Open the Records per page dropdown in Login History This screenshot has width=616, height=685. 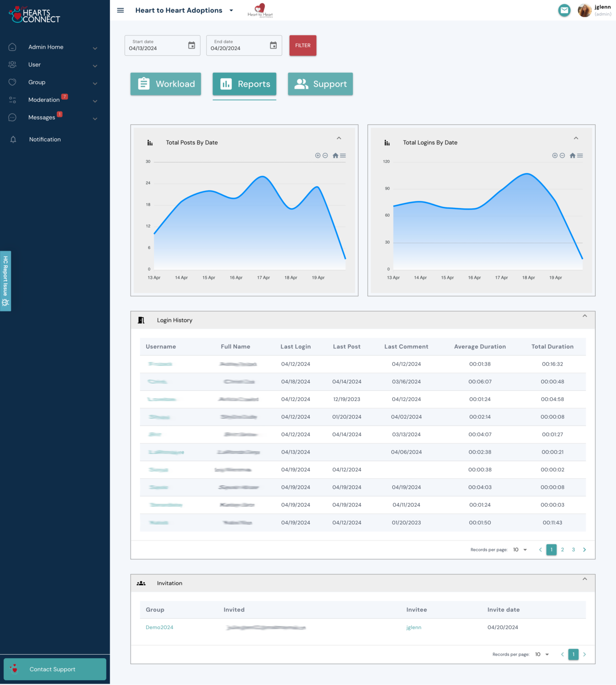(519, 549)
